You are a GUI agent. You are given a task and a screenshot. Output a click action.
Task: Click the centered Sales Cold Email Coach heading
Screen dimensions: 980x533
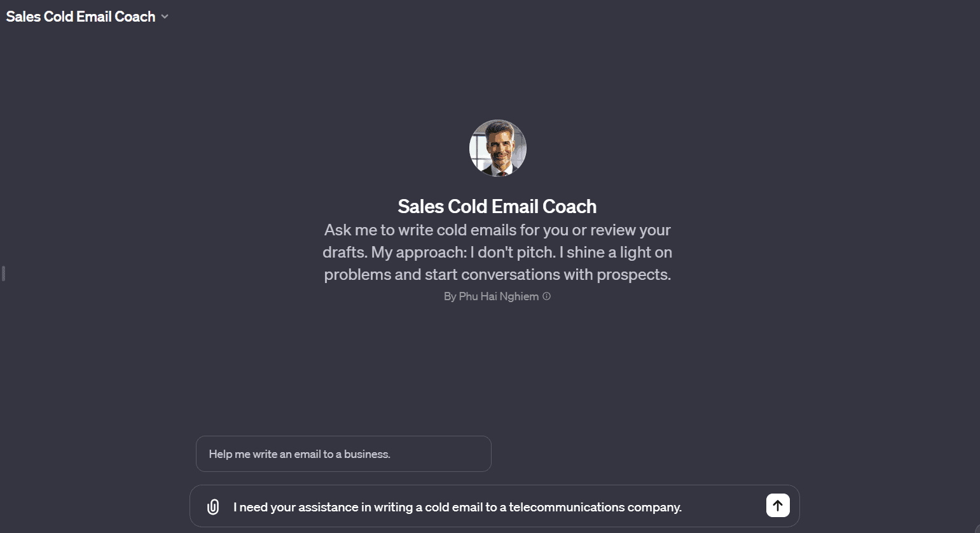[497, 206]
